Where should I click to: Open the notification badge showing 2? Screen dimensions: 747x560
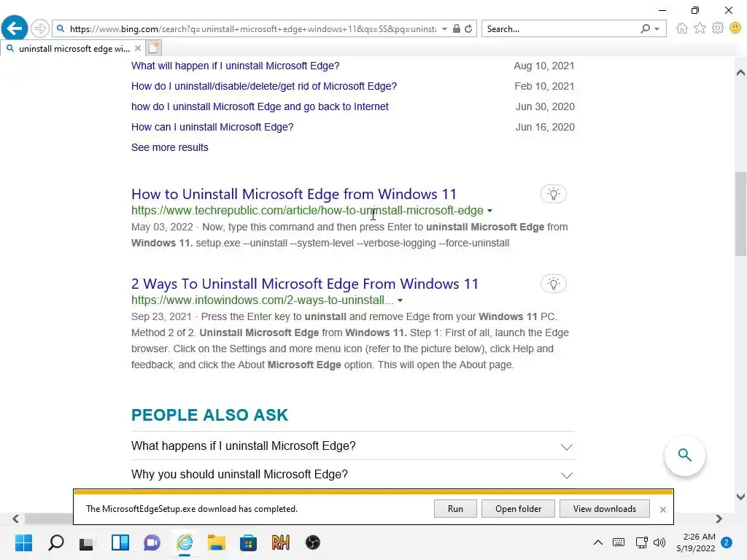[727, 542]
